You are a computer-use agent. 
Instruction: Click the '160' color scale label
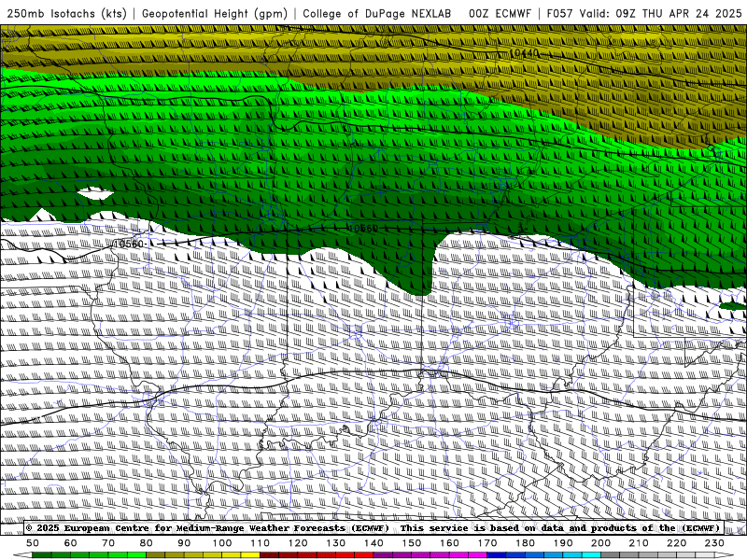click(449, 543)
